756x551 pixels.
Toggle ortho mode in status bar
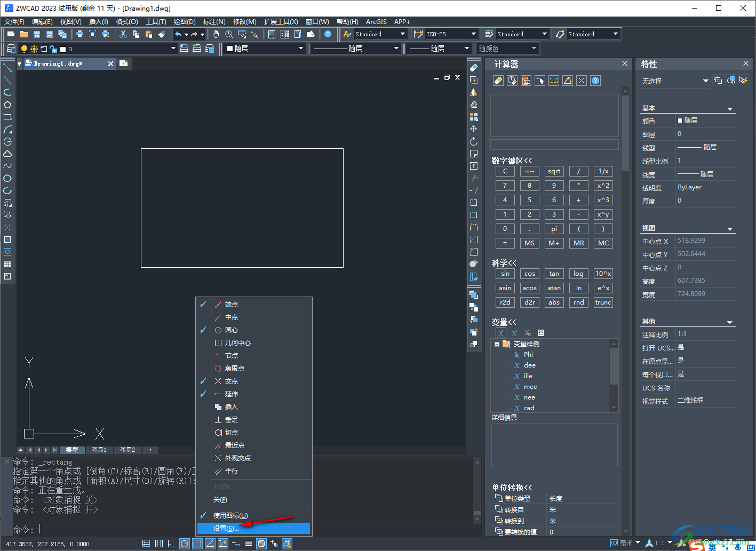[x=172, y=544]
